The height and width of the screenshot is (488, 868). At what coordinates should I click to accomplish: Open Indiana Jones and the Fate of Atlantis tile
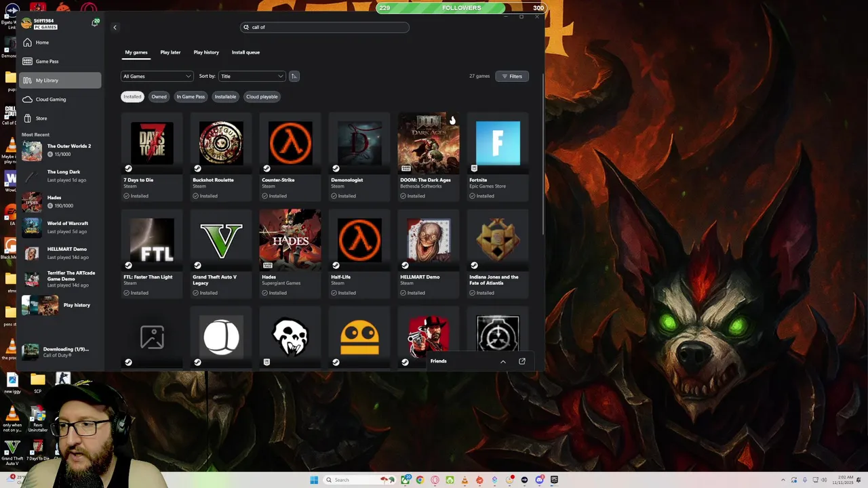point(498,253)
